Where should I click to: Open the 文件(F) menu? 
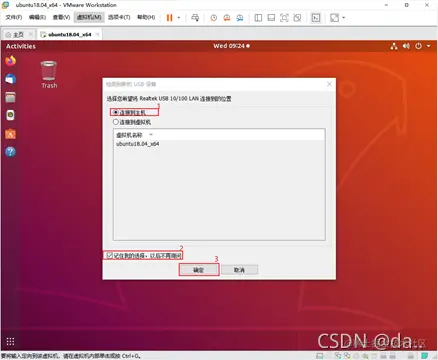pyautogui.click(x=14, y=17)
